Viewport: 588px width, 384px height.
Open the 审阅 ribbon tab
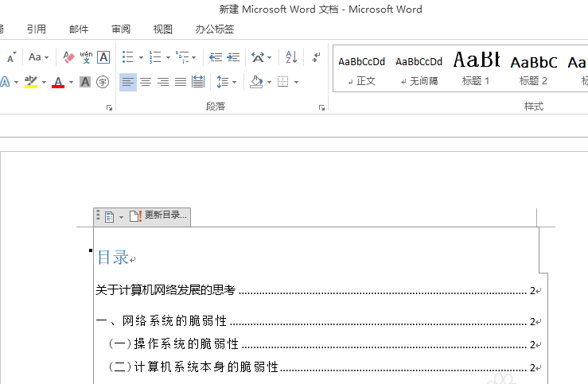(x=121, y=29)
